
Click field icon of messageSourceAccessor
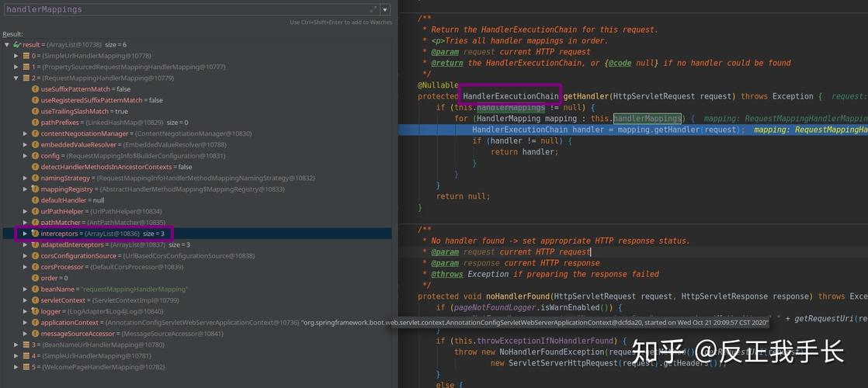coord(36,334)
